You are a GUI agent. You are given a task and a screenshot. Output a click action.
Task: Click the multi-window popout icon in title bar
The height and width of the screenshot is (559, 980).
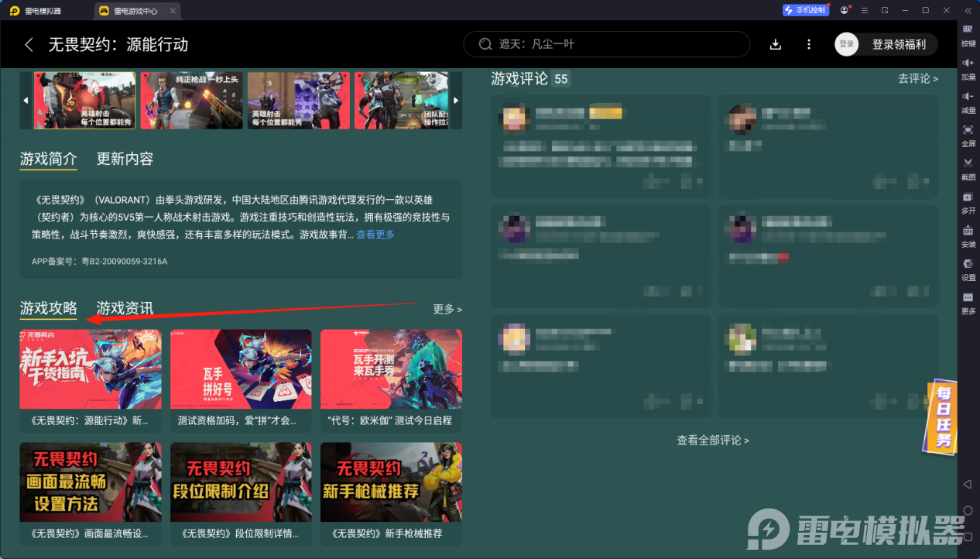885,10
